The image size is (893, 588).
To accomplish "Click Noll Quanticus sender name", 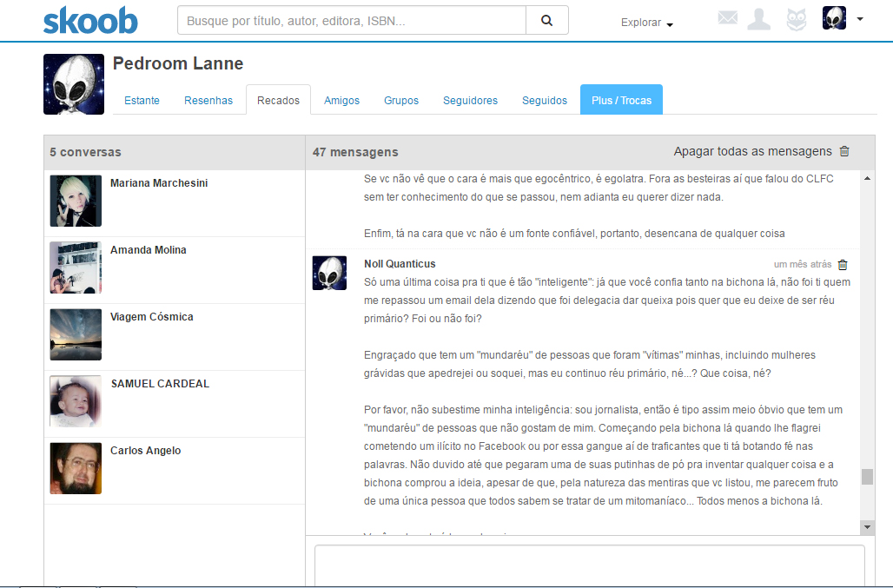I will (x=400, y=263).
